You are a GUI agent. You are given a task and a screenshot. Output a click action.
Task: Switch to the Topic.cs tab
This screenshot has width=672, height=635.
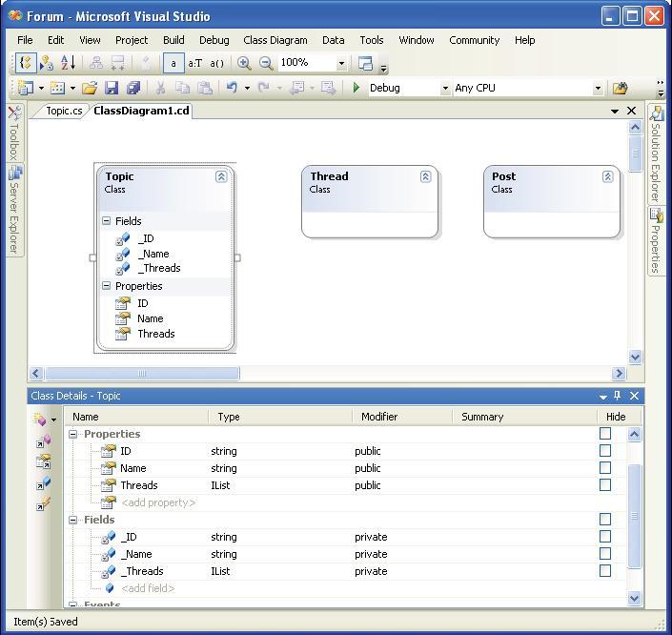[64, 111]
